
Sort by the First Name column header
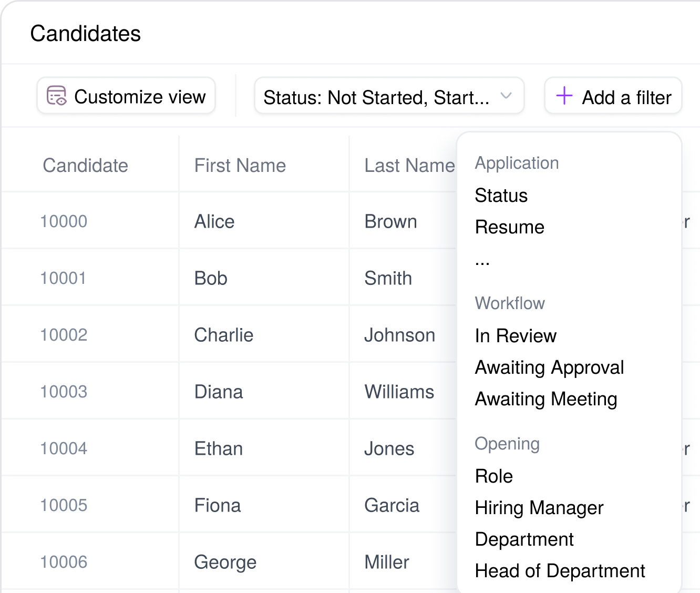pyautogui.click(x=240, y=166)
